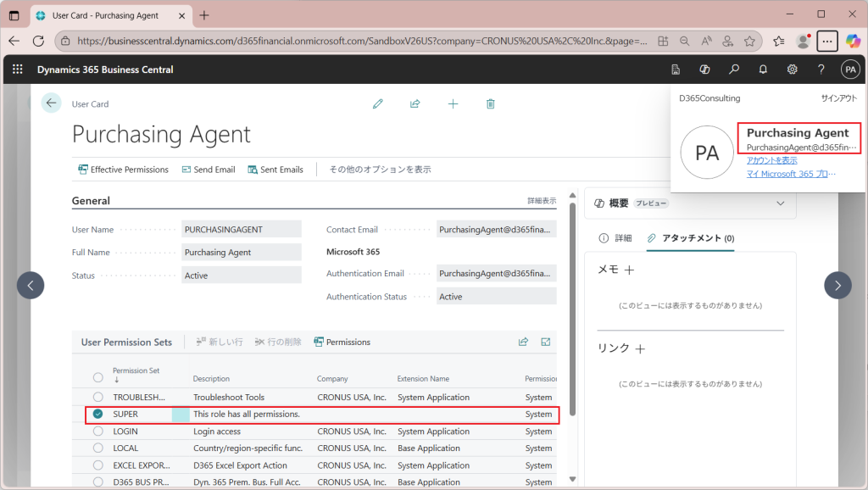Click Description column header
This screenshot has width=868, height=490.
(x=211, y=379)
